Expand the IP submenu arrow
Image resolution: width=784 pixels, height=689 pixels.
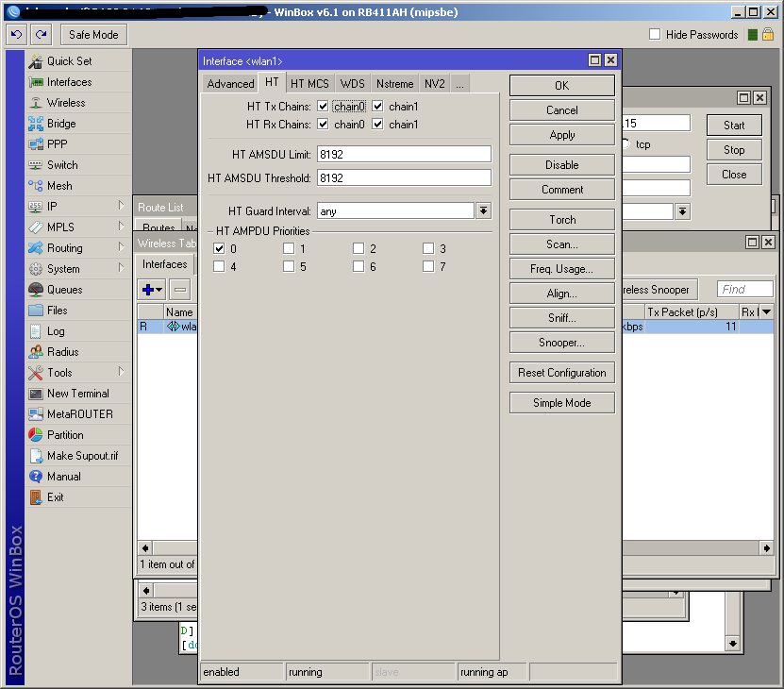pyautogui.click(x=121, y=206)
